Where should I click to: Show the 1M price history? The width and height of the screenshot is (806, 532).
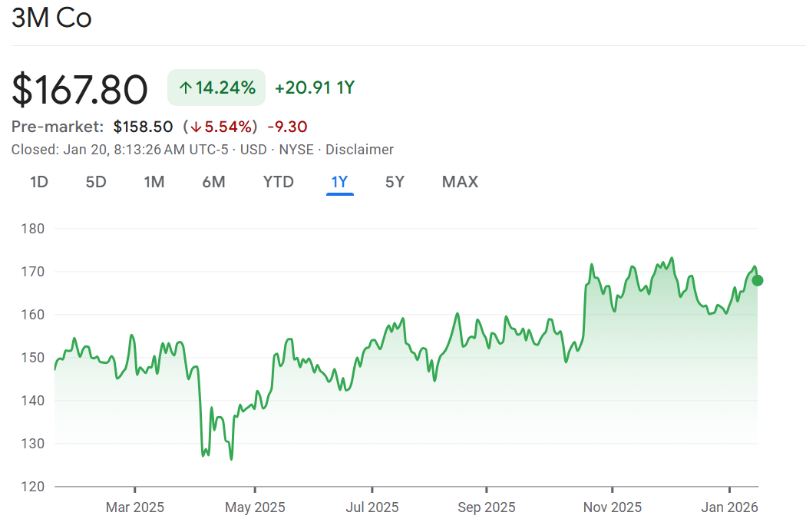pyautogui.click(x=154, y=182)
